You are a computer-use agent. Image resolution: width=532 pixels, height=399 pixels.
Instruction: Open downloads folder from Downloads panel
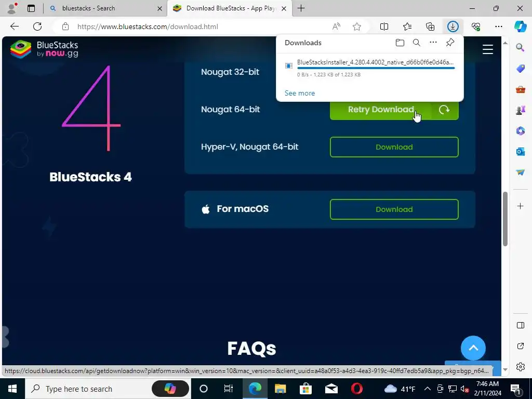[x=400, y=43]
